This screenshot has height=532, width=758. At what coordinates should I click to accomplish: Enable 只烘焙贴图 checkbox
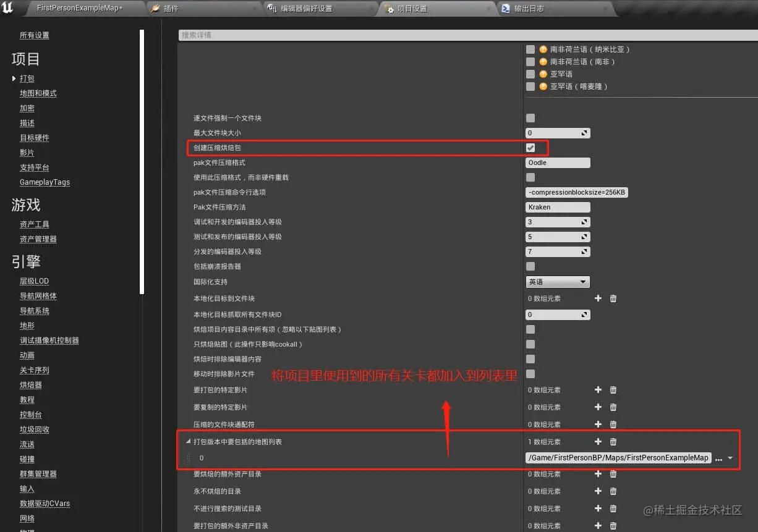[x=530, y=344]
